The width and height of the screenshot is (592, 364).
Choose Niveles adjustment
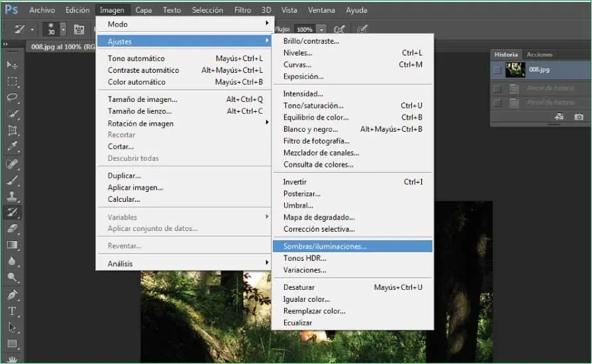point(352,53)
